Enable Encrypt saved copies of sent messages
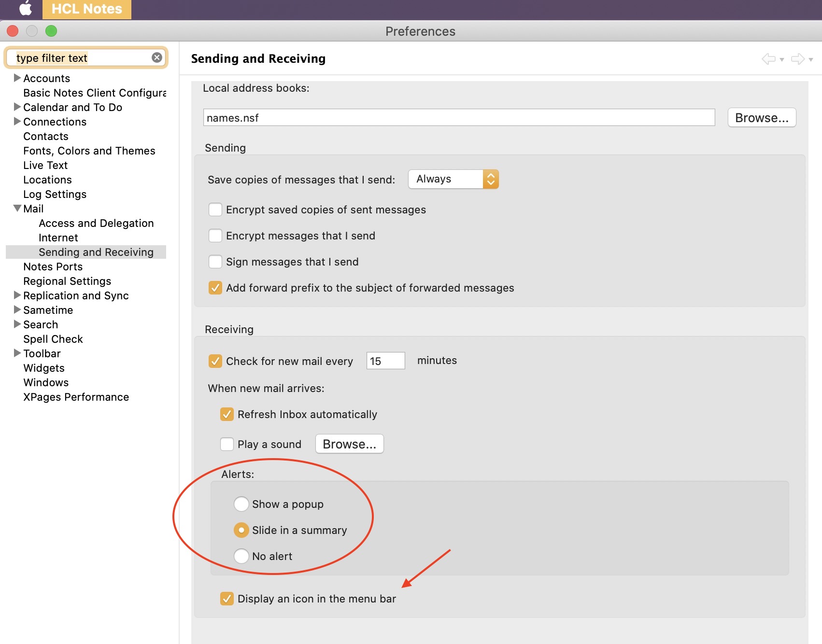 tap(215, 210)
